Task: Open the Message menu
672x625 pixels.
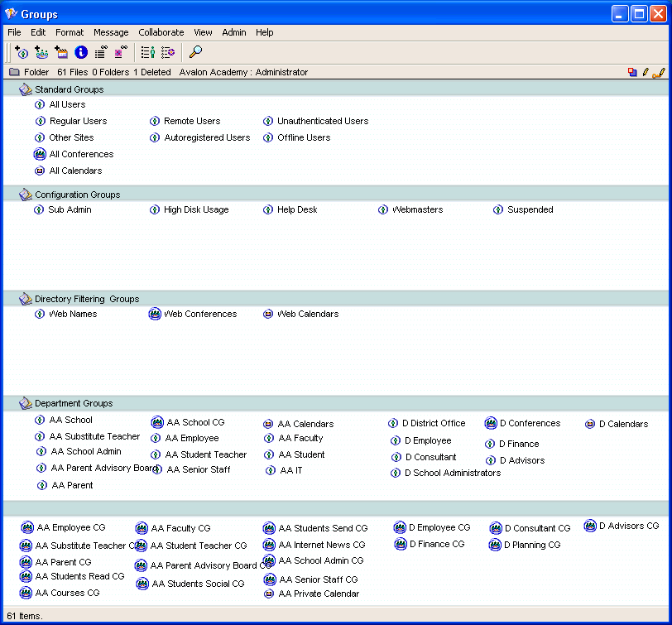Action: [111, 32]
